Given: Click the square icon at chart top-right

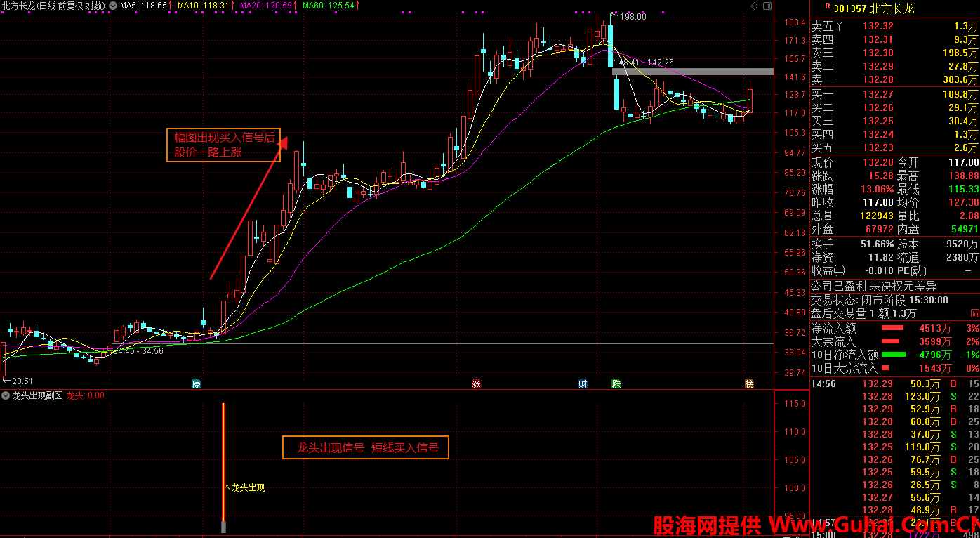Looking at the screenshot, I should point(767,6).
